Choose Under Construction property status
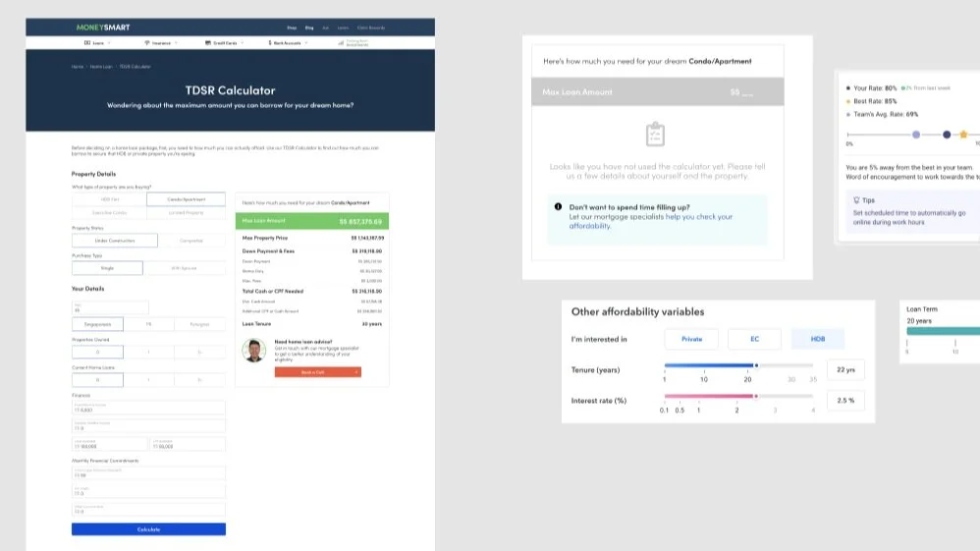Viewport: 980px width, 551px height. 114,241
